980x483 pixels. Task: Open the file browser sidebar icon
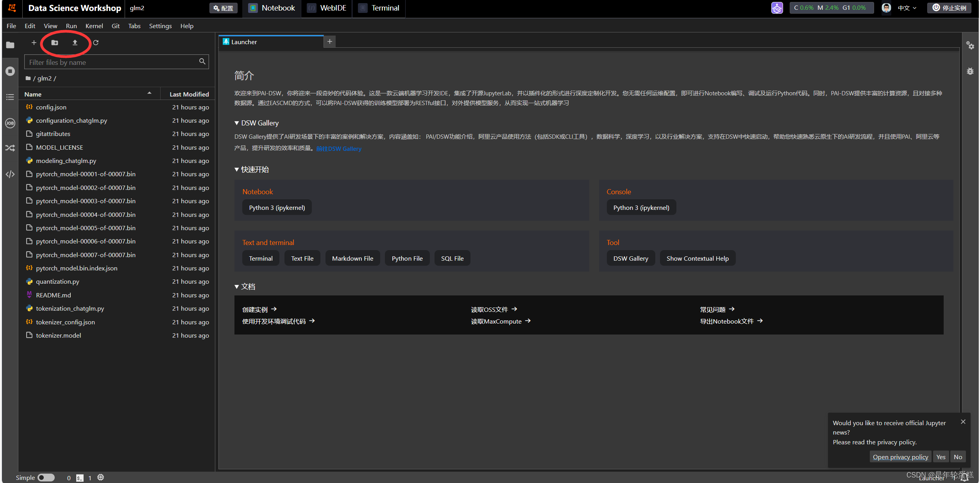tap(10, 45)
